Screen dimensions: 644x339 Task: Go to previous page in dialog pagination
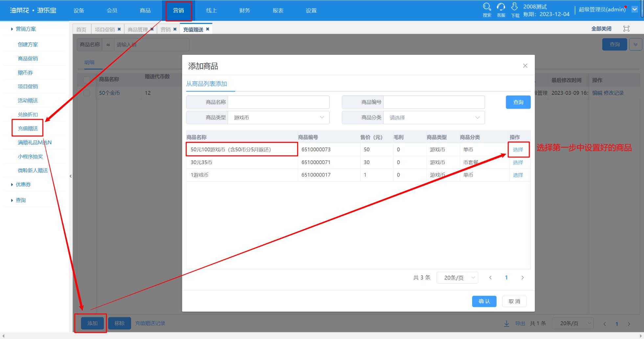pyautogui.click(x=490, y=278)
